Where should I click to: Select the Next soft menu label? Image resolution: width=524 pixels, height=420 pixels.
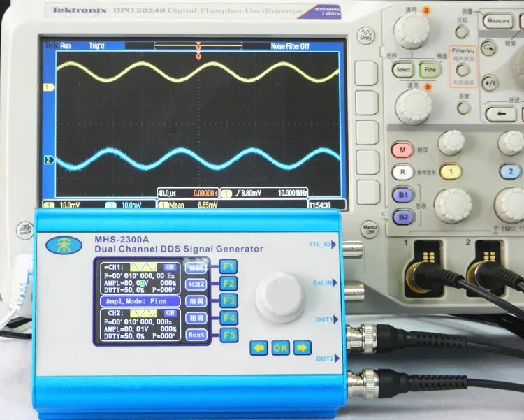click(x=196, y=335)
